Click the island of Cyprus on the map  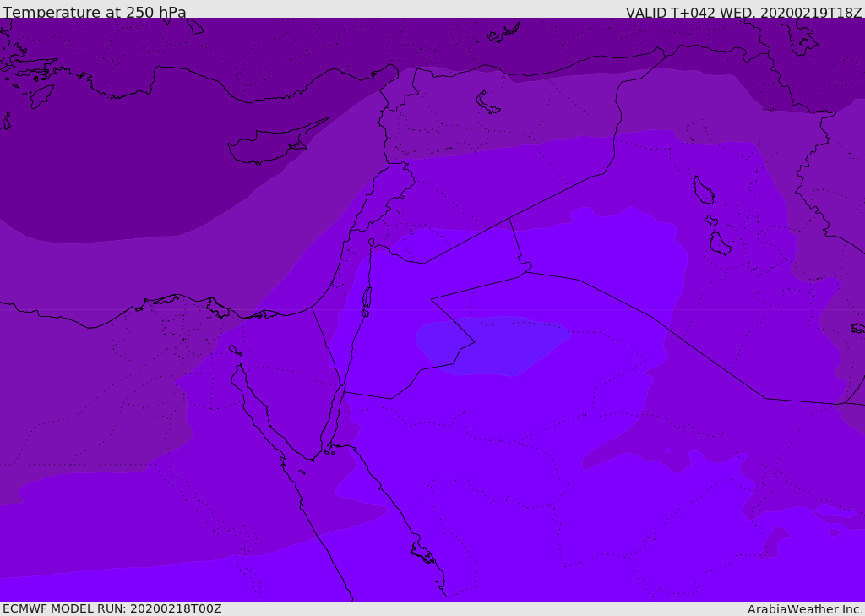click(276, 144)
